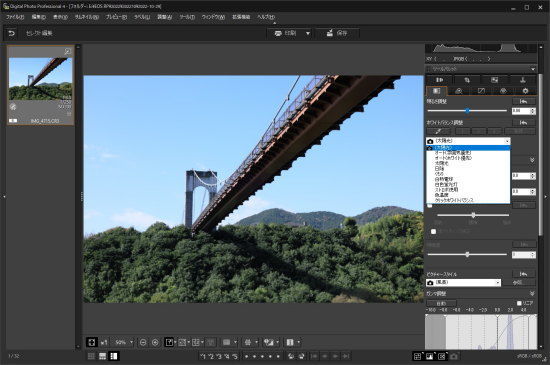Click the 自動 (auto) gamma button
The width and height of the screenshot is (550, 365).
(441, 303)
